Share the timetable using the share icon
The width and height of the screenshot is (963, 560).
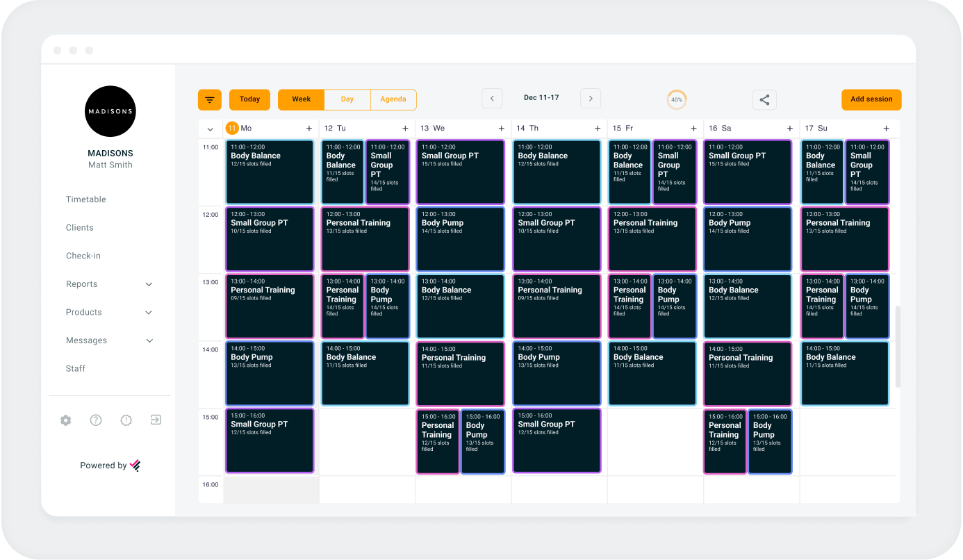(764, 99)
